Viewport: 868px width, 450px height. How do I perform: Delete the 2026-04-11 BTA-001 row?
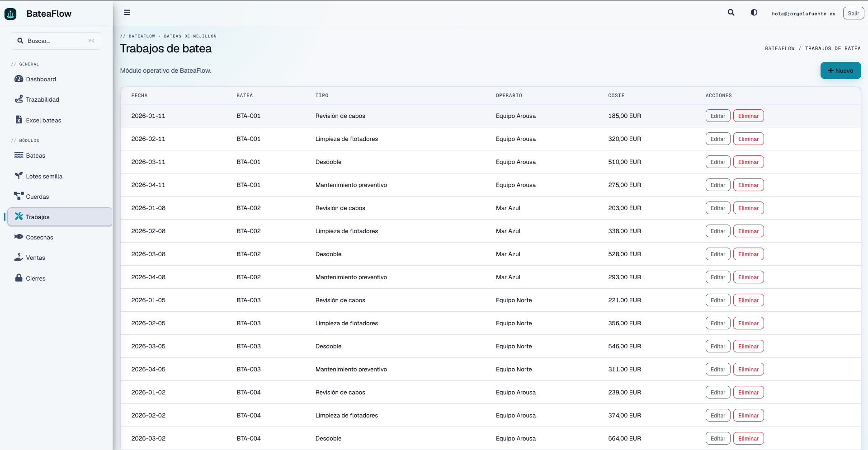coord(748,185)
